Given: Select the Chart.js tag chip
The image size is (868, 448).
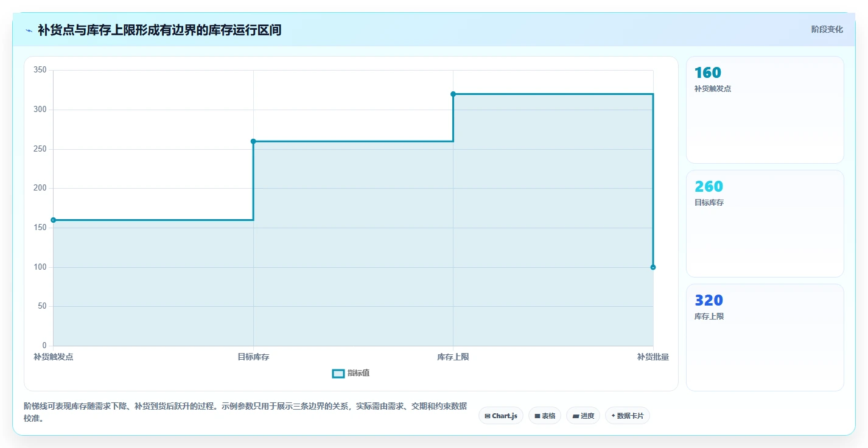Looking at the screenshot, I should point(501,416).
